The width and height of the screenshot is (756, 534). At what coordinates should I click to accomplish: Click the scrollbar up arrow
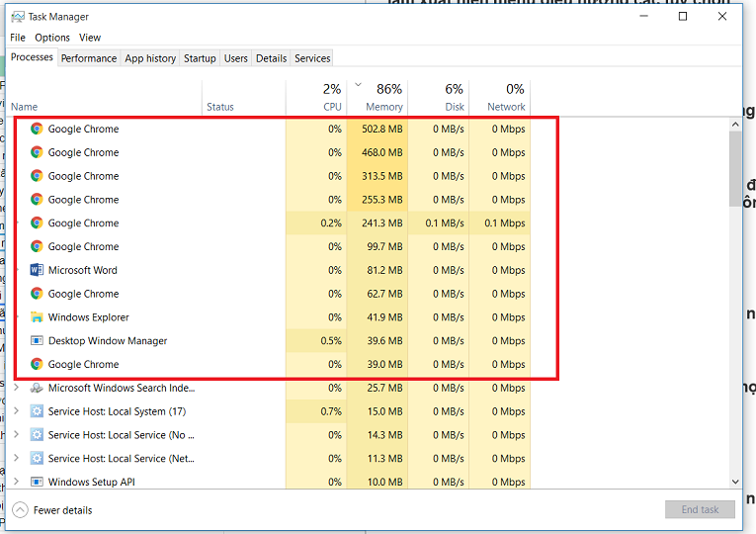pyautogui.click(x=735, y=125)
